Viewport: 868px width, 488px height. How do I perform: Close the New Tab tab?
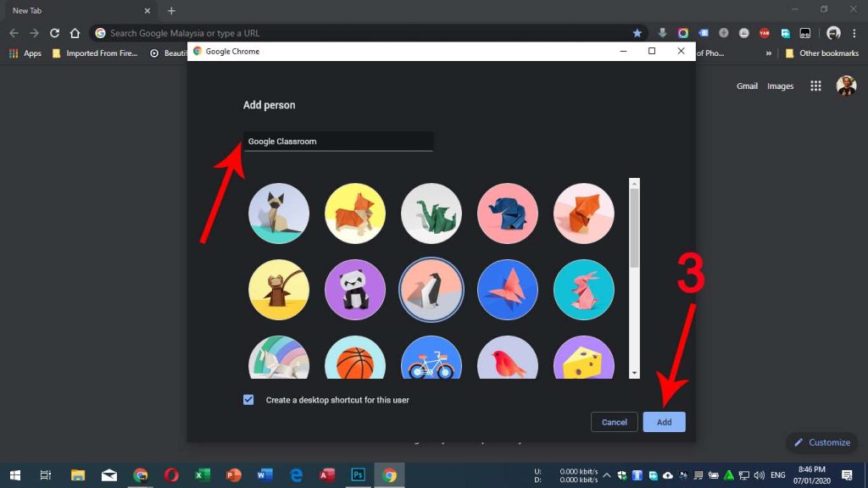click(x=147, y=10)
